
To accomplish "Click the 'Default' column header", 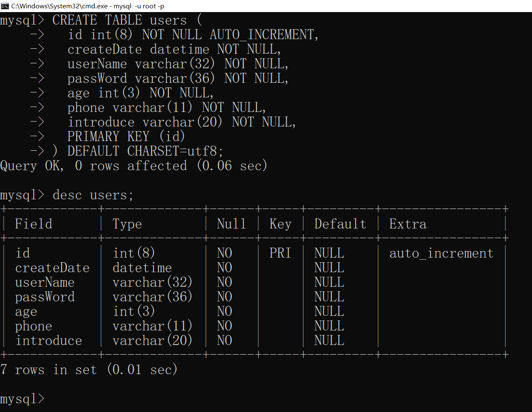I will [340, 224].
